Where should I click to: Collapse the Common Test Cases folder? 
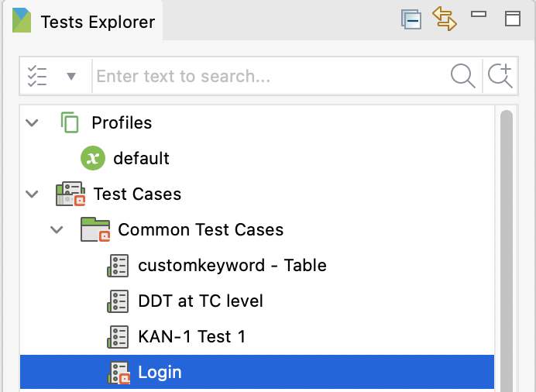(57, 229)
